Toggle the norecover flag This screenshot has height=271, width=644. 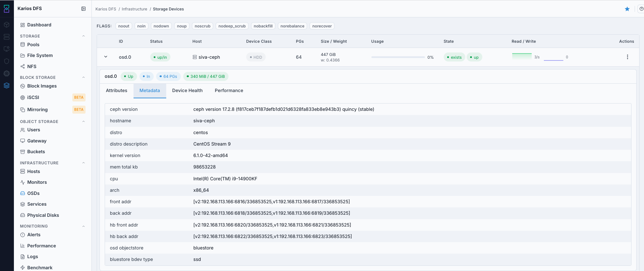tap(322, 26)
